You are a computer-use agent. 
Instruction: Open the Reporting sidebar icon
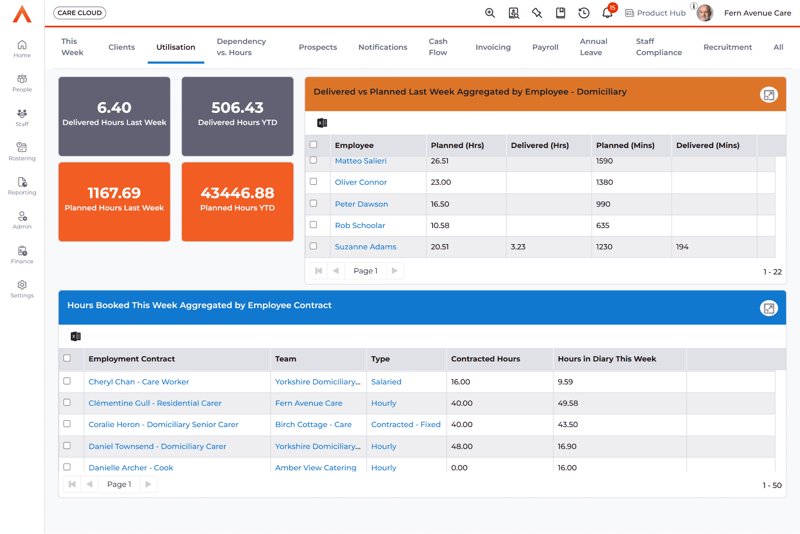22,186
